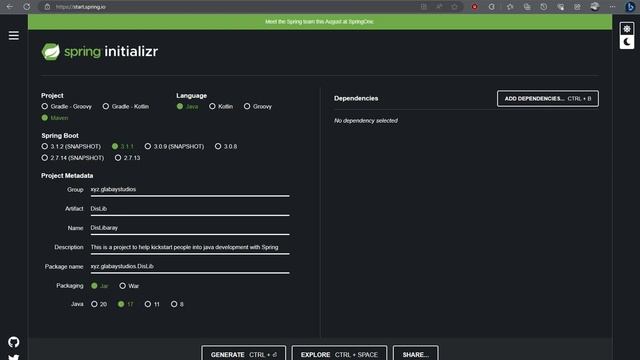Select Spring Boot 3.0.9 (SNAPSHOT)
This screenshot has width=640, height=360.
click(x=174, y=146)
